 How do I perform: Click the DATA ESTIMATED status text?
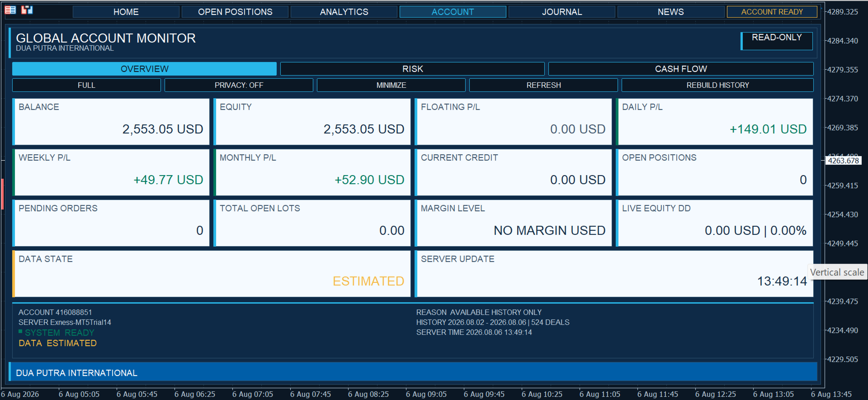pos(57,343)
